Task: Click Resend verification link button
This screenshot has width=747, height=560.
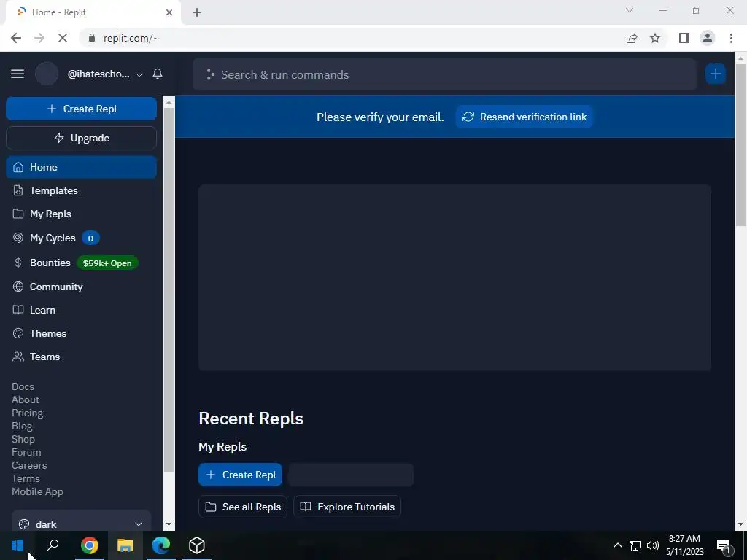Action: 524,117
